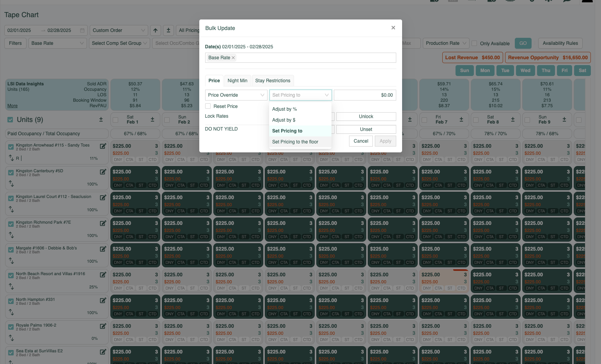Select the Price tab
Viewport: 601px width, 364px height.
pyautogui.click(x=214, y=81)
